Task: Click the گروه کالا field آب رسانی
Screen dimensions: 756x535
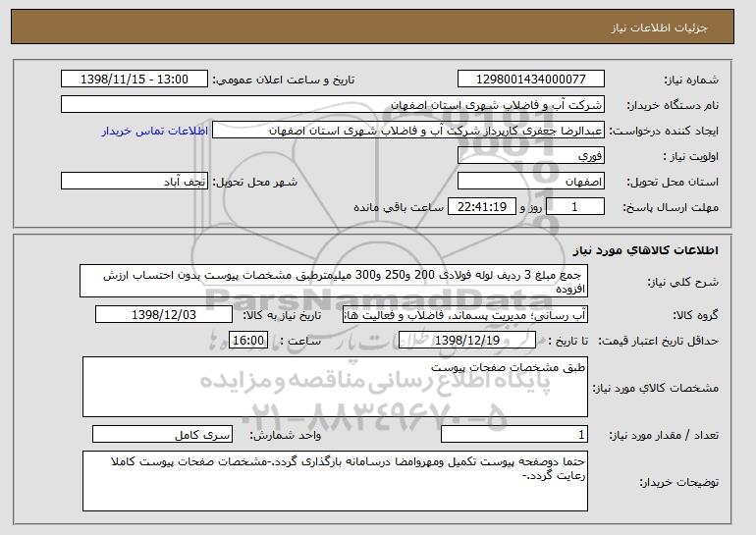Action: pos(465,315)
